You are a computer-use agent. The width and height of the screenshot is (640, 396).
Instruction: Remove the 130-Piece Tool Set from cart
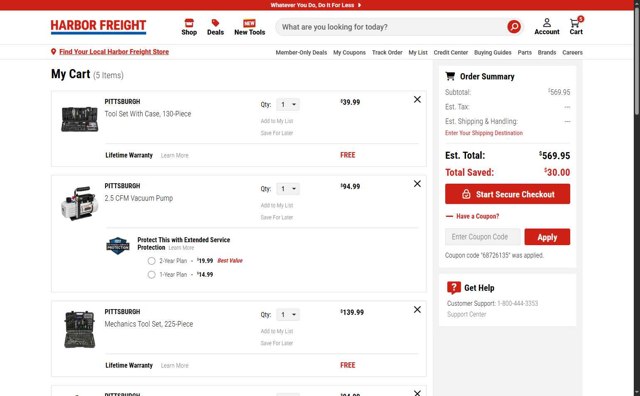(417, 100)
